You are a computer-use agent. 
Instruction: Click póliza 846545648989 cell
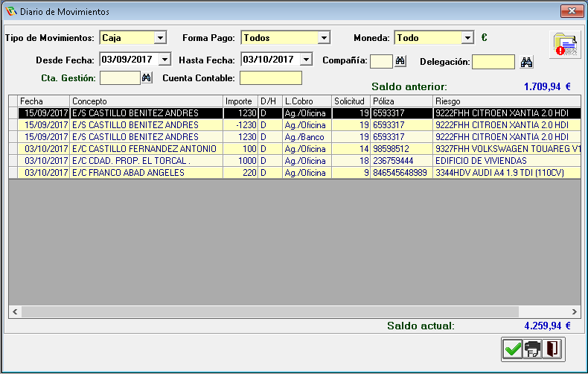pyautogui.click(x=402, y=173)
